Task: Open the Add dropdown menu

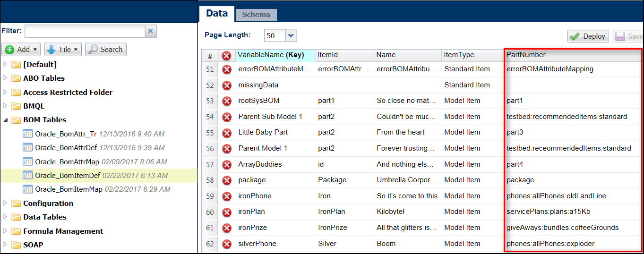Action: (x=21, y=49)
